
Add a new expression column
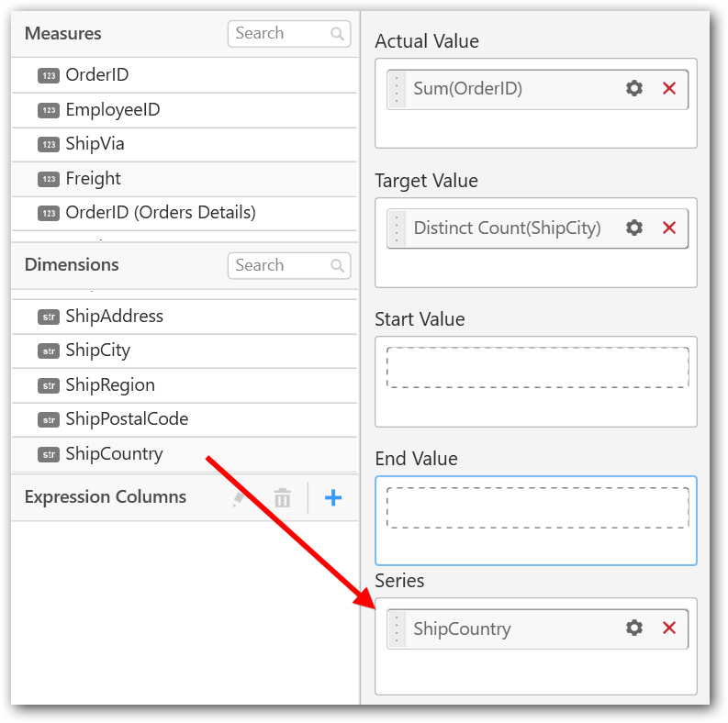(x=333, y=498)
